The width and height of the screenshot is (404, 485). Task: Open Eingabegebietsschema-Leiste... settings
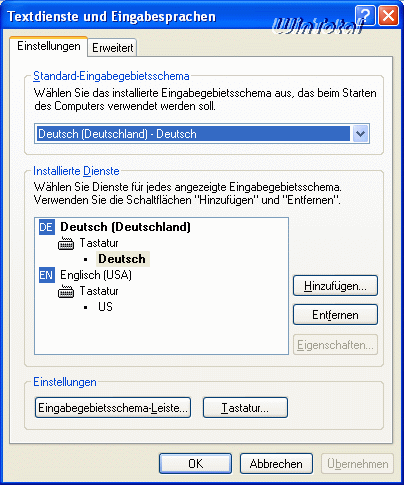(113, 408)
